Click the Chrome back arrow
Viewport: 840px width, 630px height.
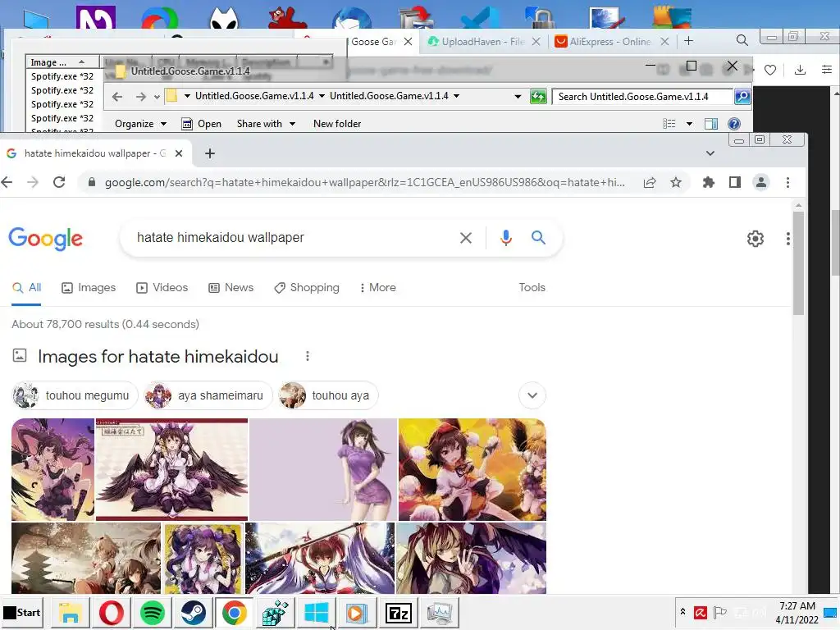pos(7,183)
